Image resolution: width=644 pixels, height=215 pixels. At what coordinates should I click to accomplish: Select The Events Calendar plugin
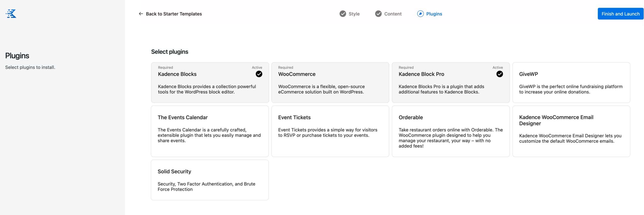210,131
